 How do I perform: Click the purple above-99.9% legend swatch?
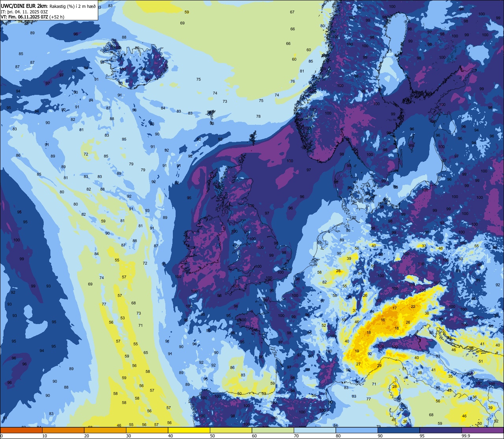pyautogui.click(x=482, y=430)
